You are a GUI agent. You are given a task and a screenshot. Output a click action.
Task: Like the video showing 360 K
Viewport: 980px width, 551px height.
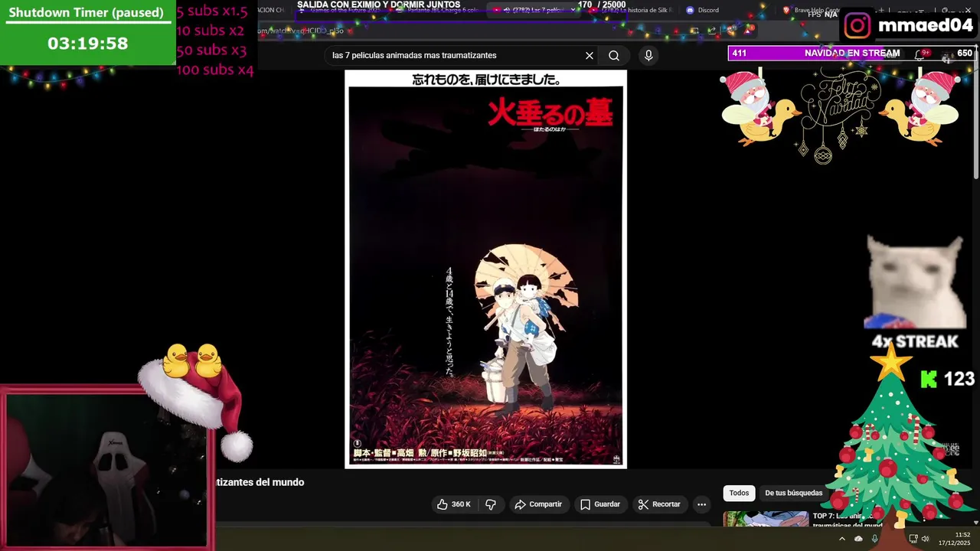click(x=454, y=504)
